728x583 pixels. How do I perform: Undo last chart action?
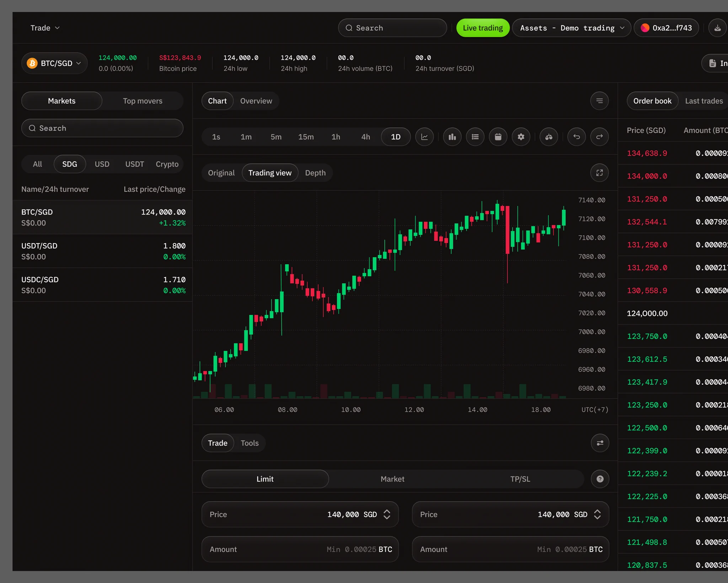[577, 137]
